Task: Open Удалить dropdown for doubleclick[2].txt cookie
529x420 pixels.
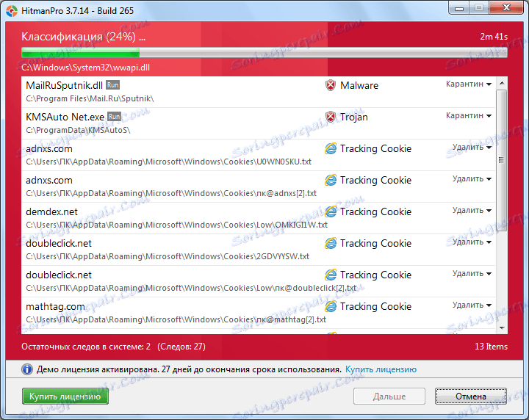Action: [472, 273]
